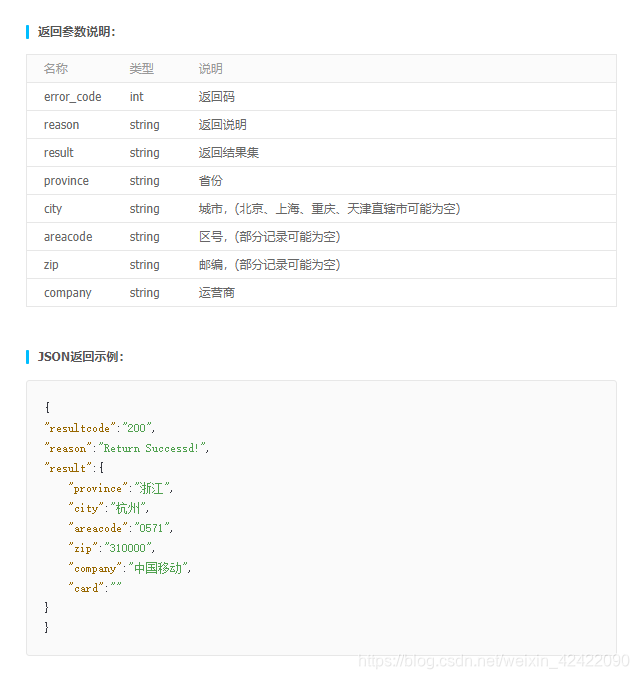
Task: Select the city row description text
Action: pos(329,209)
